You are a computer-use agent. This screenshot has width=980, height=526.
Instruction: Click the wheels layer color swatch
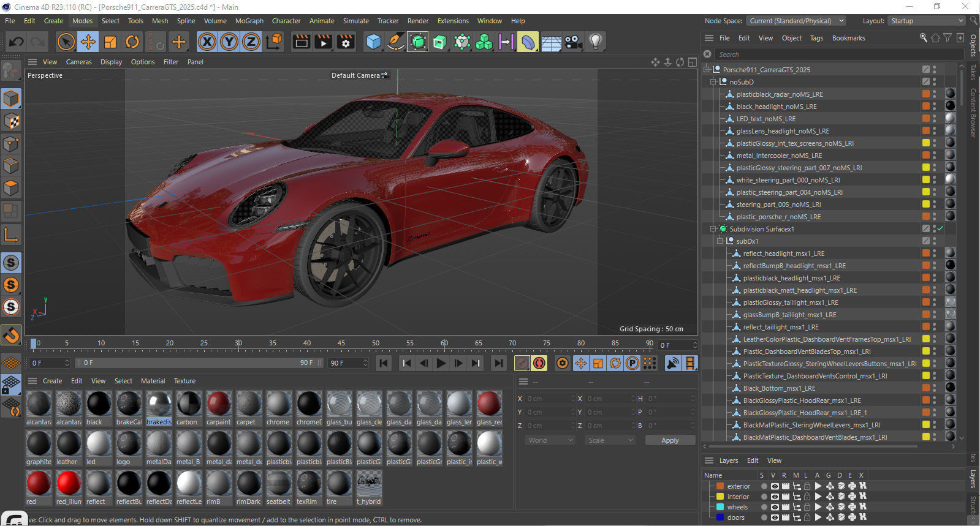[x=720, y=507]
